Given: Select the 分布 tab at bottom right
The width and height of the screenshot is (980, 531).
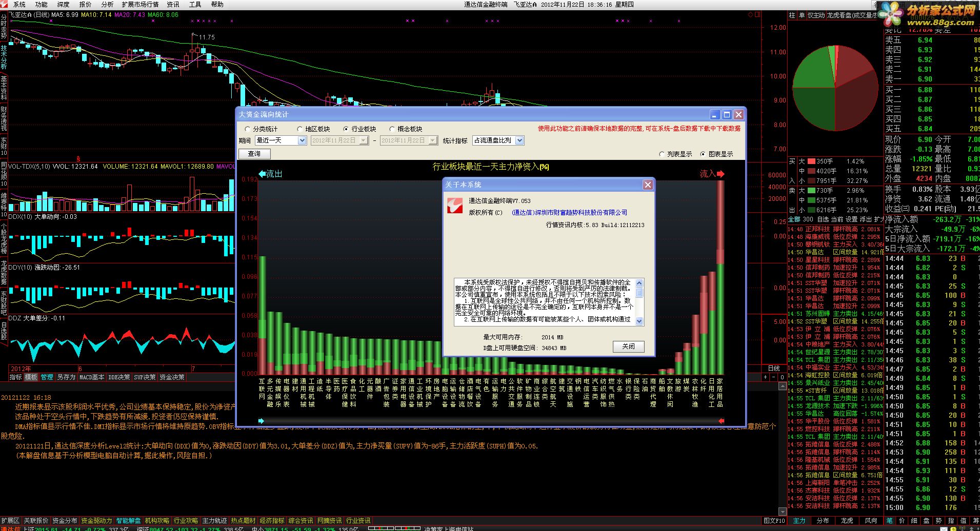Looking at the screenshot, I should coord(823,520).
